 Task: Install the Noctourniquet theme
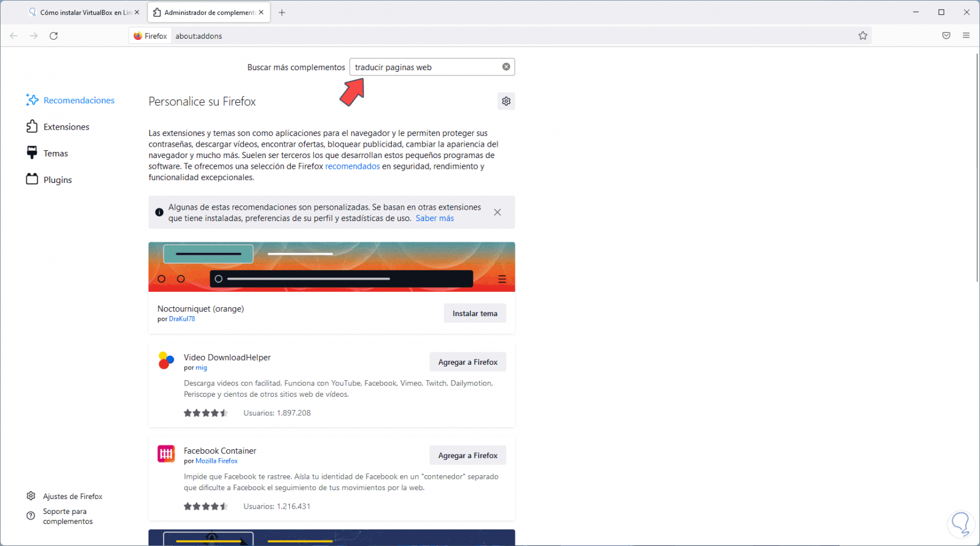point(475,313)
